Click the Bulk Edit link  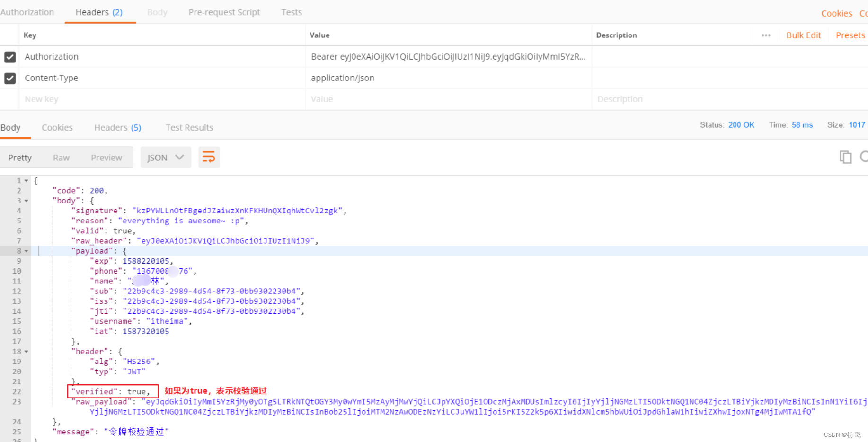click(x=804, y=35)
